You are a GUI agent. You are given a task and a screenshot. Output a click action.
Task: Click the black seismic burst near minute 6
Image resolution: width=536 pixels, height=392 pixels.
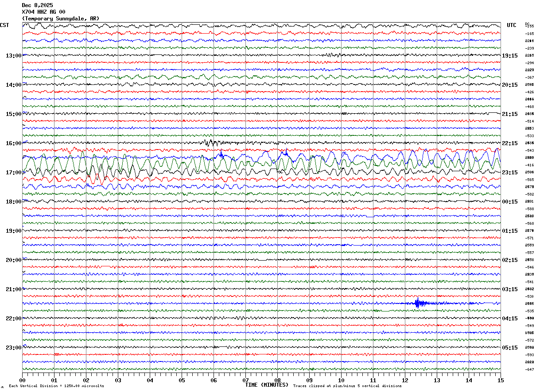coord(212,142)
